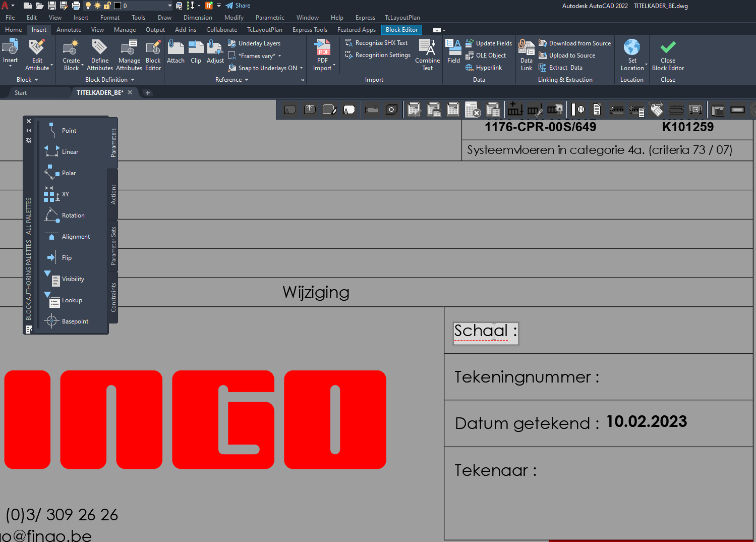
Task: Switch to the Actions palette tab
Action: tap(113, 194)
